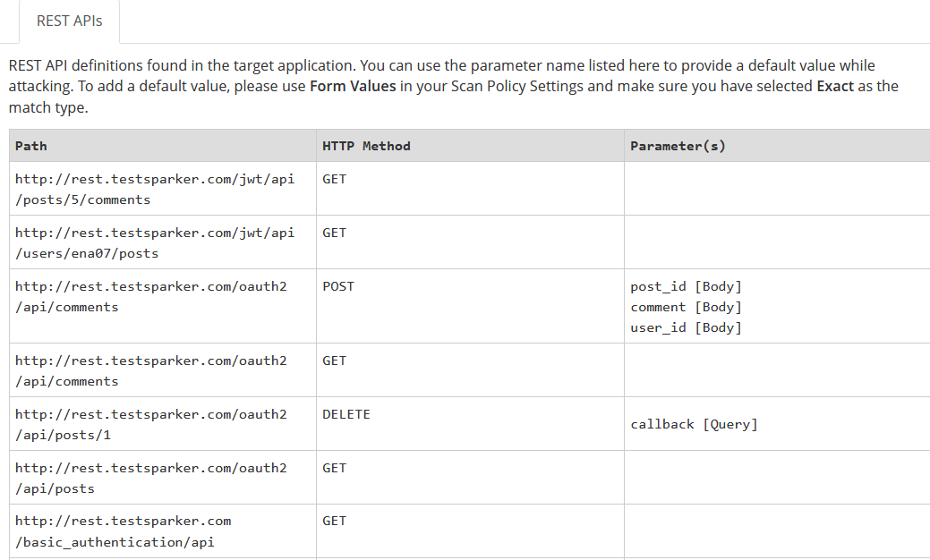Select the REST APIs tab
Viewport: 930px width, 560px height.
click(x=69, y=21)
